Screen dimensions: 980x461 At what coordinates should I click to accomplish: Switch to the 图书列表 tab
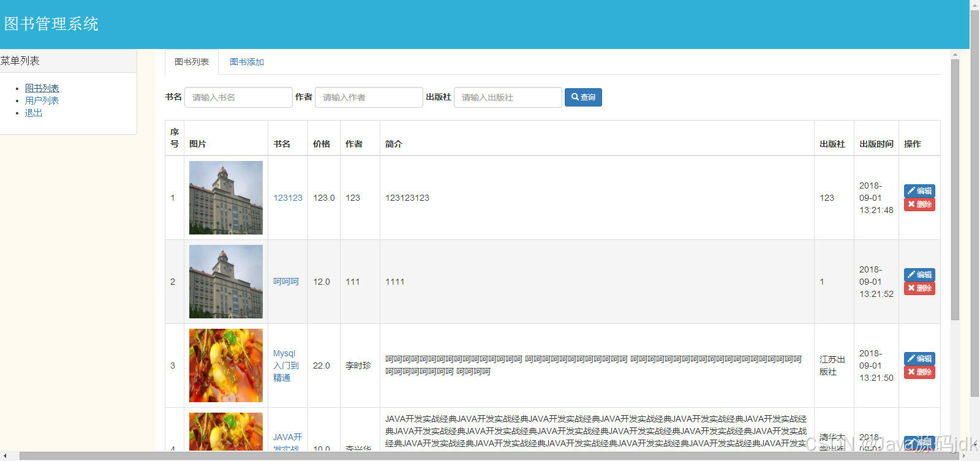pos(192,62)
